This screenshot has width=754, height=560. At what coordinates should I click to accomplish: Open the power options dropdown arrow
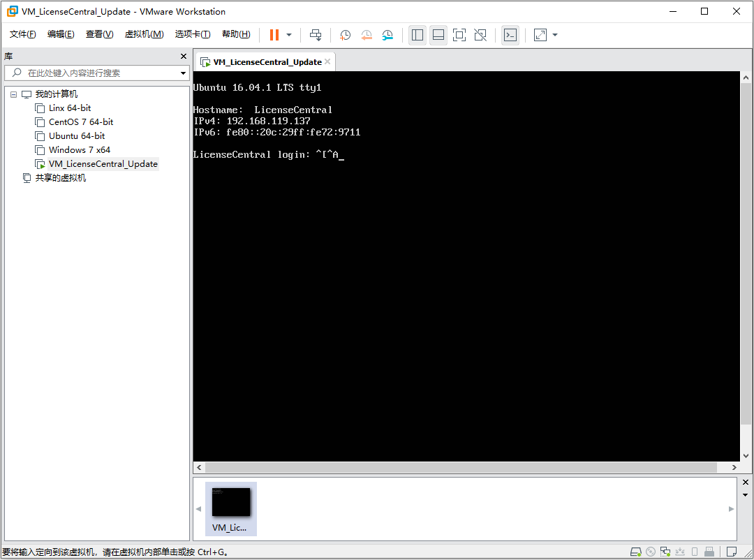[289, 35]
